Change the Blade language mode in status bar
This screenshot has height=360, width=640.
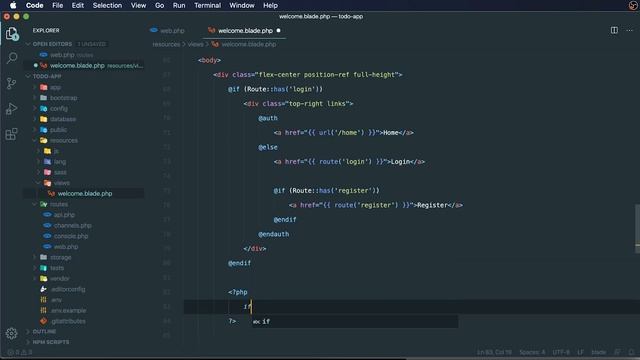click(599, 352)
